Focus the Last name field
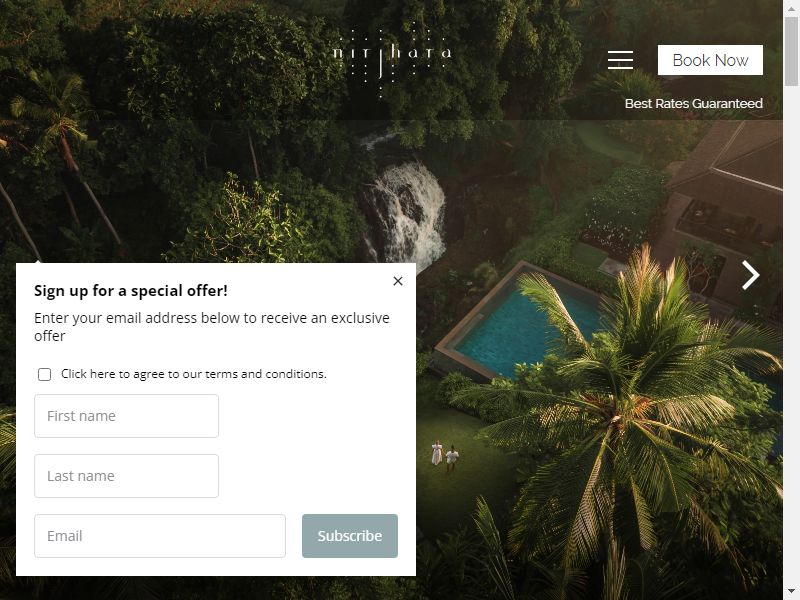Image resolution: width=800 pixels, height=600 pixels. 126,476
